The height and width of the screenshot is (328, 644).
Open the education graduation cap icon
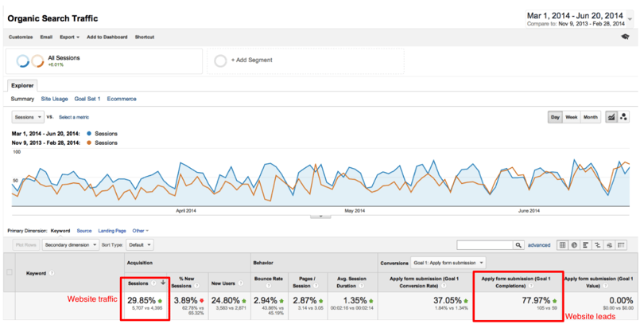pyautogui.click(x=625, y=37)
